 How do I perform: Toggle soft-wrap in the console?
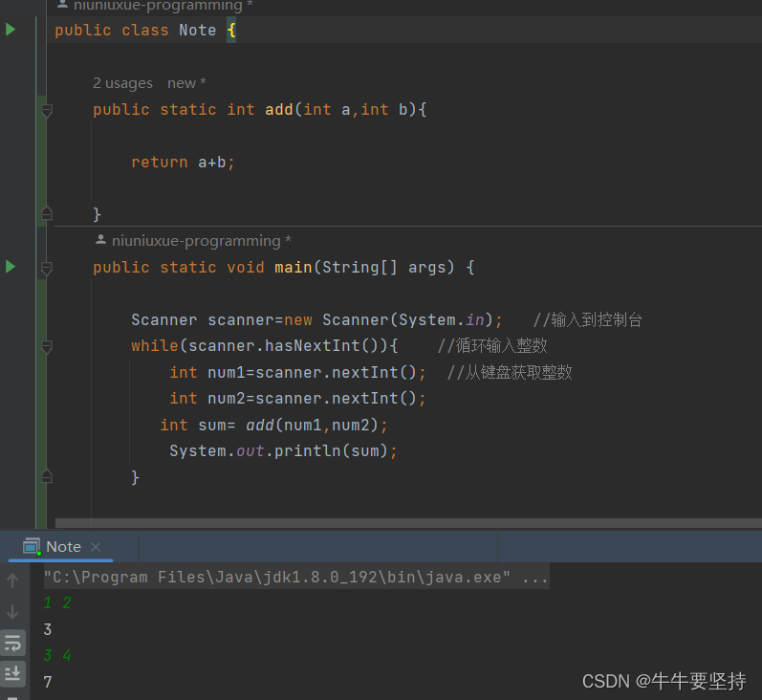(x=12, y=644)
